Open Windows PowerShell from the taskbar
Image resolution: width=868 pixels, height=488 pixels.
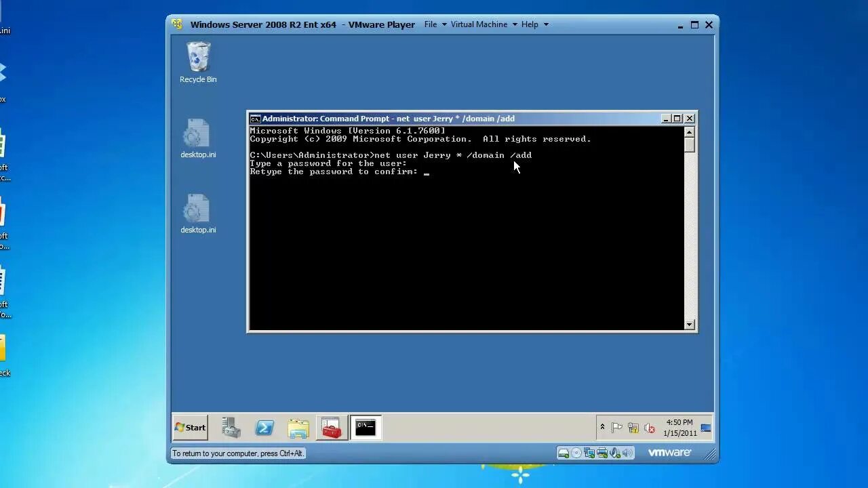(x=264, y=428)
